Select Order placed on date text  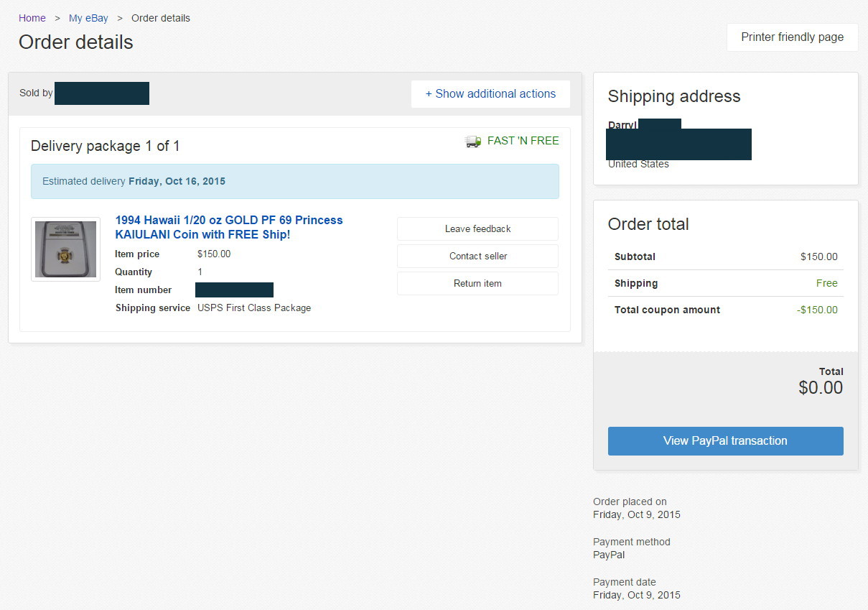point(637,514)
